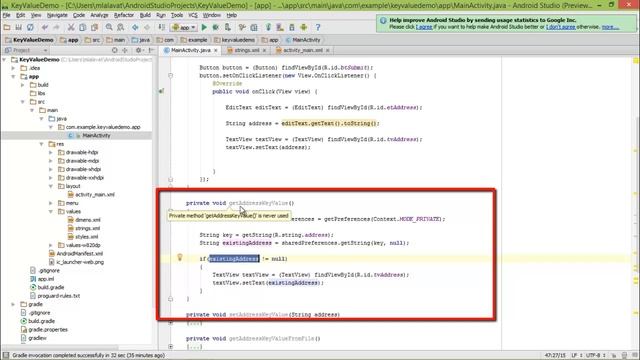Screen dimensions: 640x360
Task: Open the app run configuration dropdown
Action: pyautogui.click(x=184, y=27)
